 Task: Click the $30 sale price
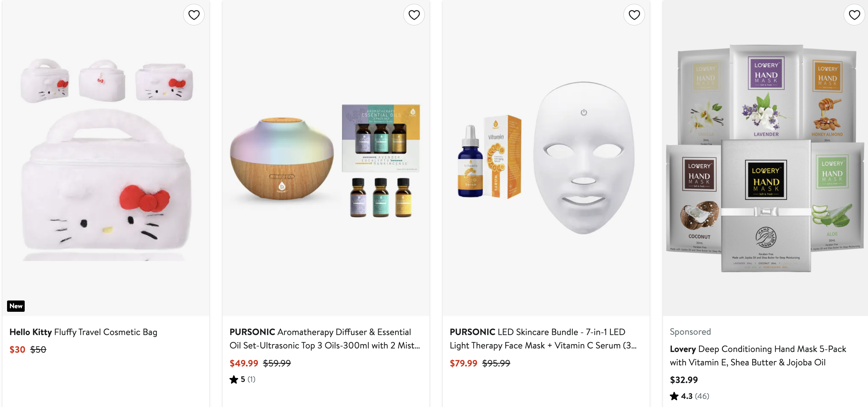coord(17,350)
